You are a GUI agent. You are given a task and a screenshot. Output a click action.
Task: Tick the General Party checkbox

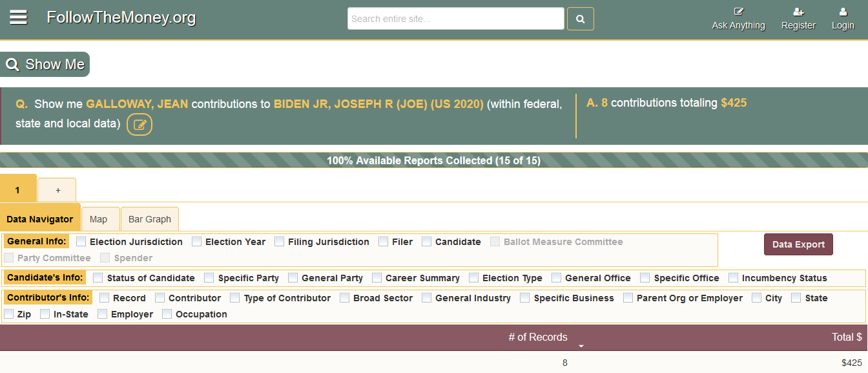click(293, 277)
